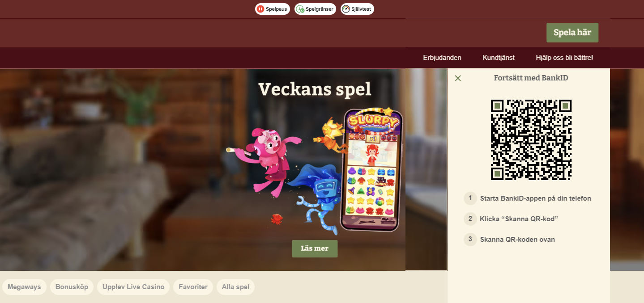
Task: Open the Spelpaus pill button
Action: pyautogui.click(x=273, y=9)
